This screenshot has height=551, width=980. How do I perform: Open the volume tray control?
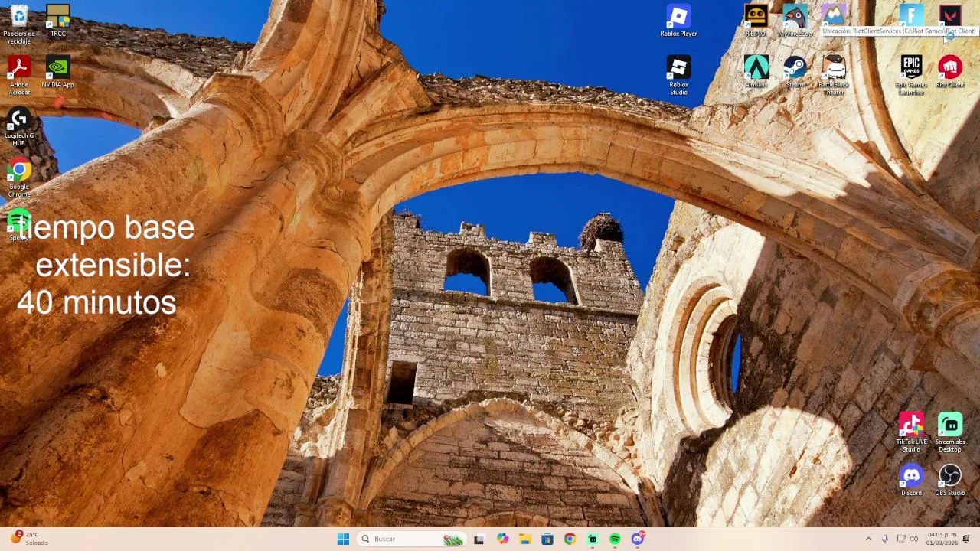913,539
